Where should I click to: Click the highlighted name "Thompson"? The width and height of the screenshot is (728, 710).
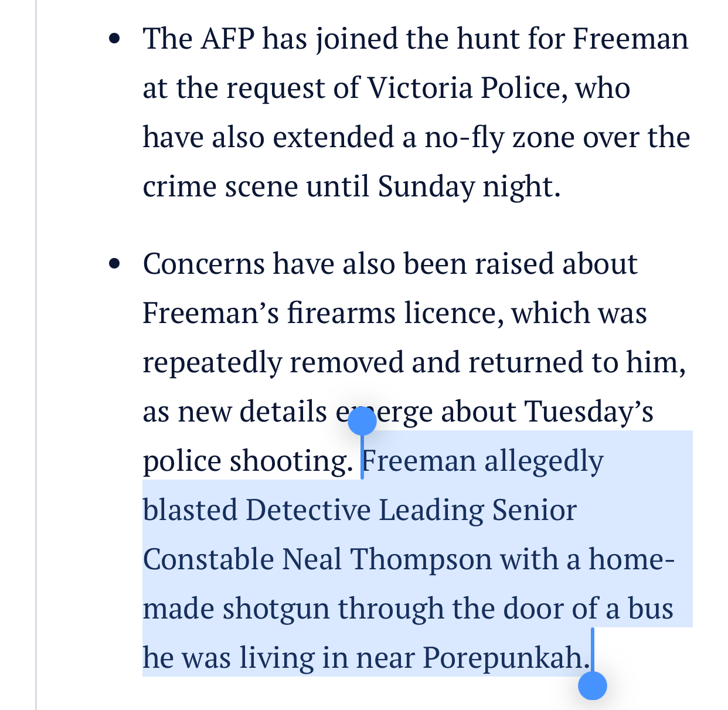tap(421, 559)
